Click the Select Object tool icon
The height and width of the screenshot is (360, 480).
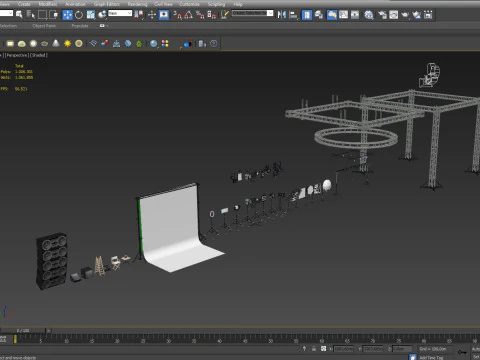[x=19, y=14]
